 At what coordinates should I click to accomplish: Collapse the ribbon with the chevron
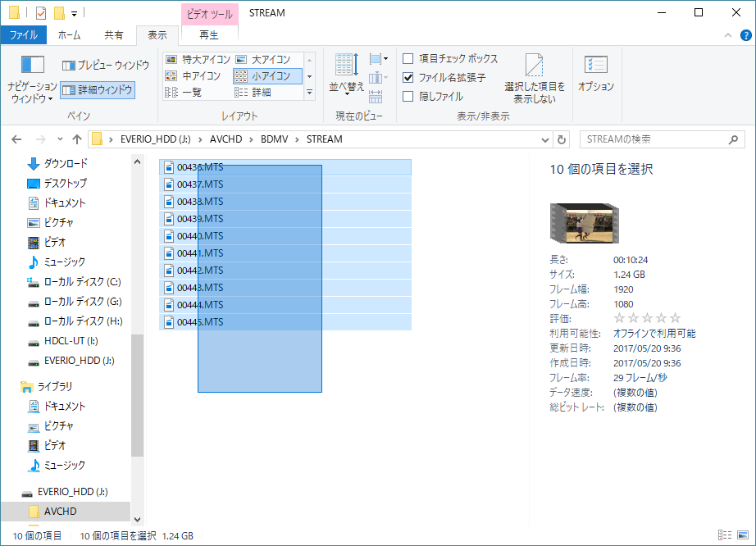(728, 35)
